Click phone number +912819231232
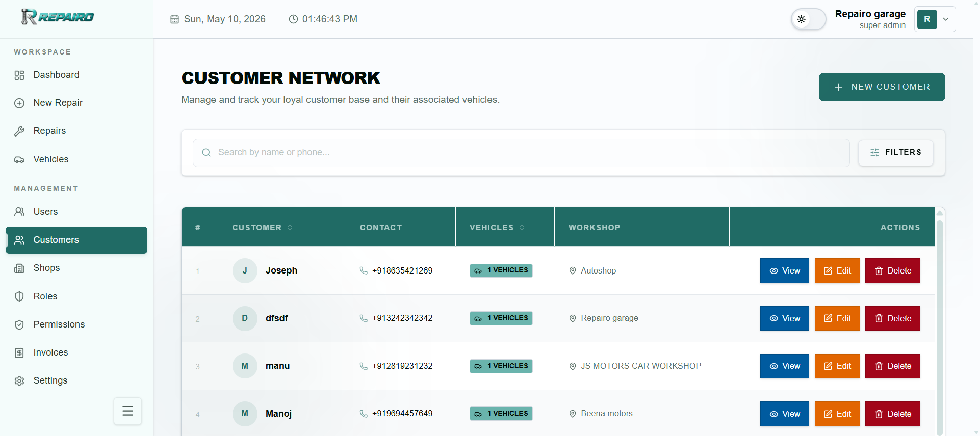The image size is (980, 436). click(x=402, y=366)
